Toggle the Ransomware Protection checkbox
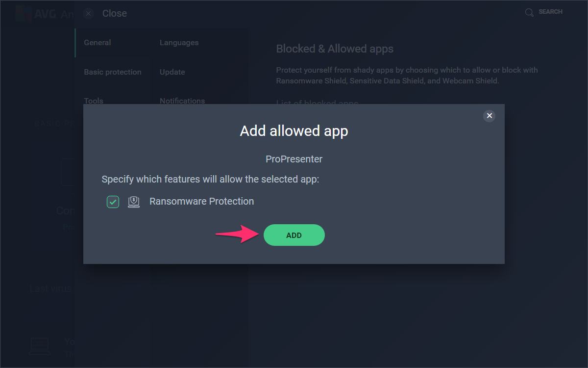 [113, 202]
